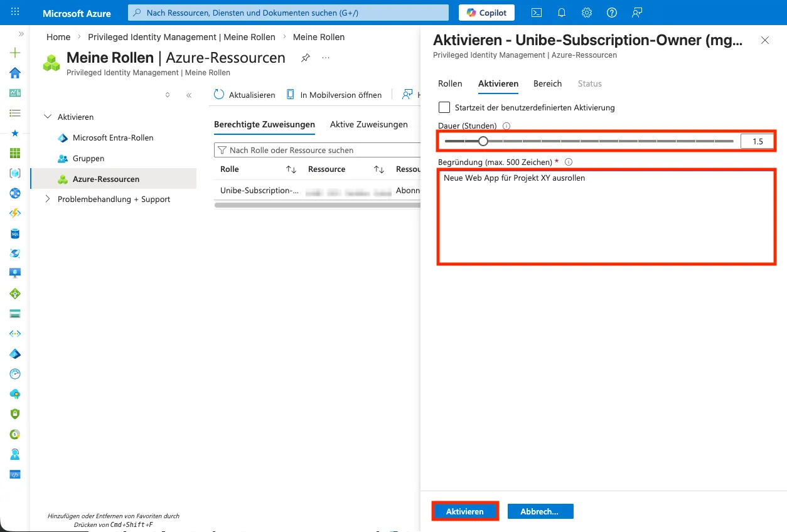The width and height of the screenshot is (787, 532).
Task: Open All resources green grid sidebar icon
Action: pos(15,153)
